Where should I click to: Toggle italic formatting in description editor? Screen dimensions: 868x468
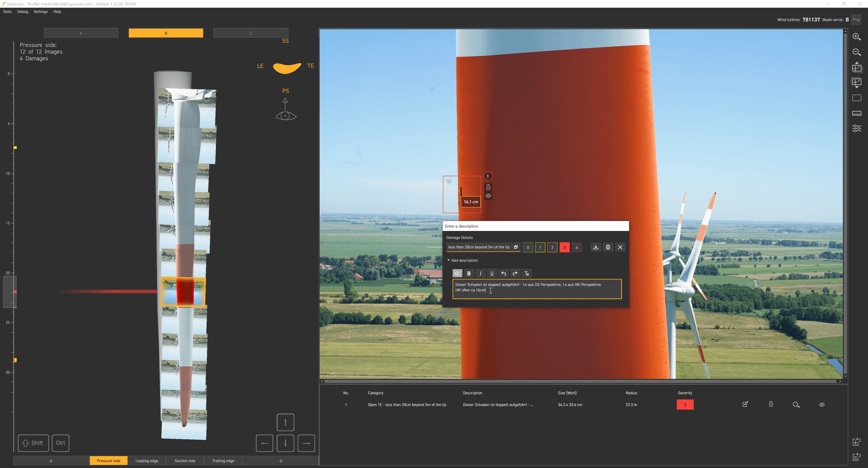(481, 273)
